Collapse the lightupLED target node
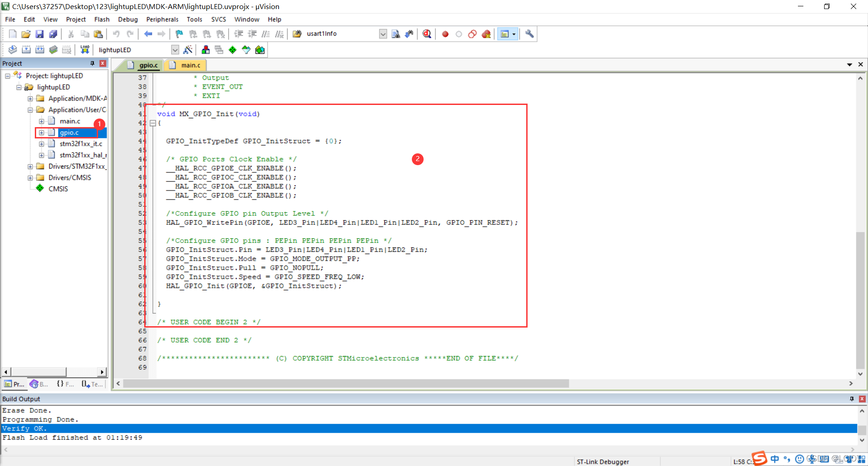 coord(19,87)
